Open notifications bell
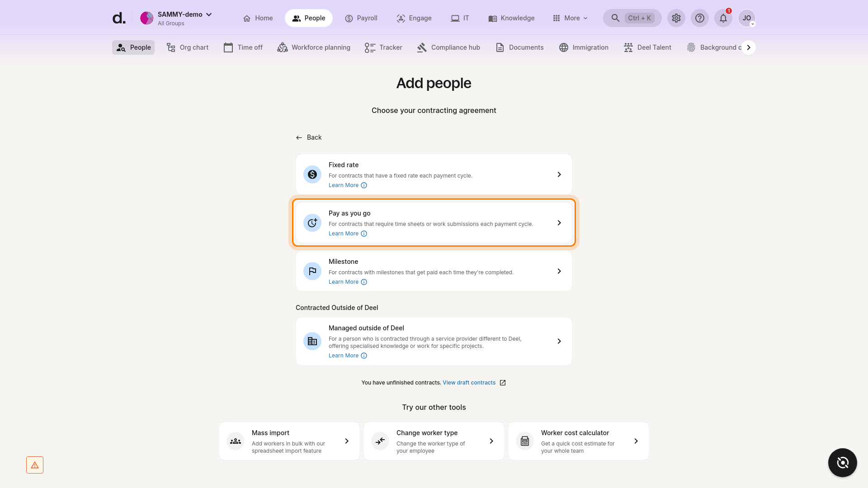 (x=723, y=18)
